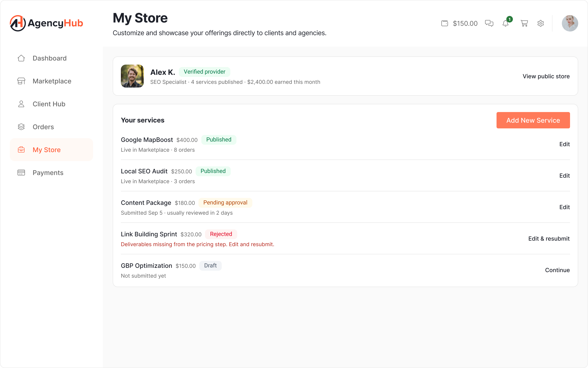Click the Payments card icon
The image size is (588, 368).
click(x=21, y=173)
